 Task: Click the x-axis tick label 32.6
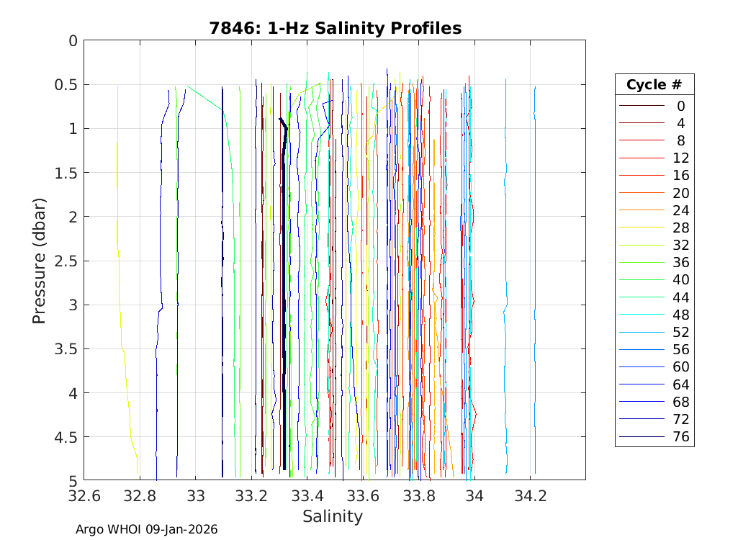click(x=84, y=496)
